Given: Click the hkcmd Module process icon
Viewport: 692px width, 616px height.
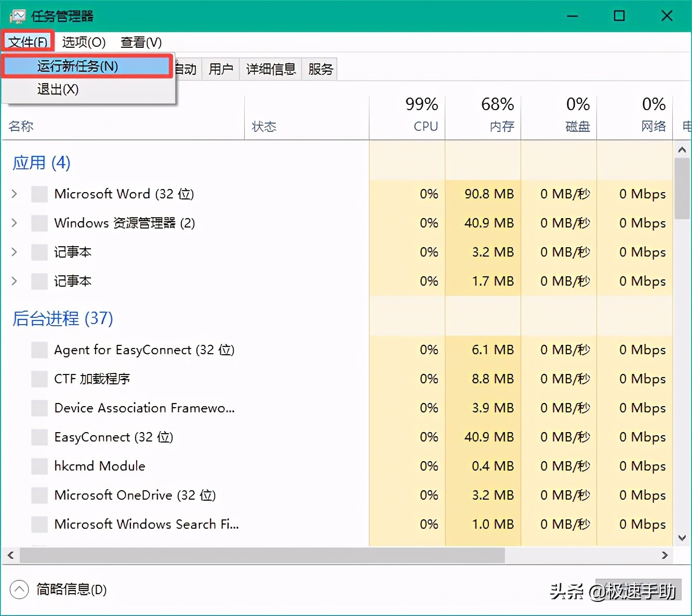Looking at the screenshot, I should coord(39,466).
